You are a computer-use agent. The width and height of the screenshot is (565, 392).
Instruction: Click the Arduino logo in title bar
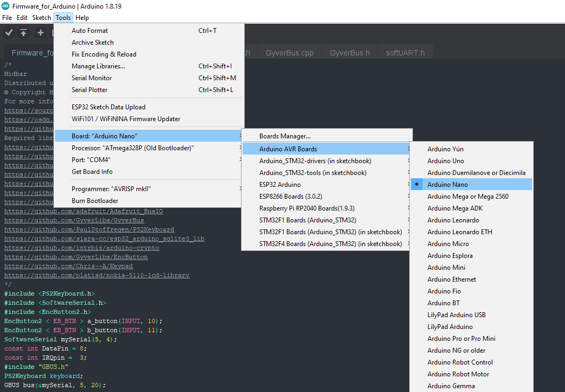(x=5, y=6)
